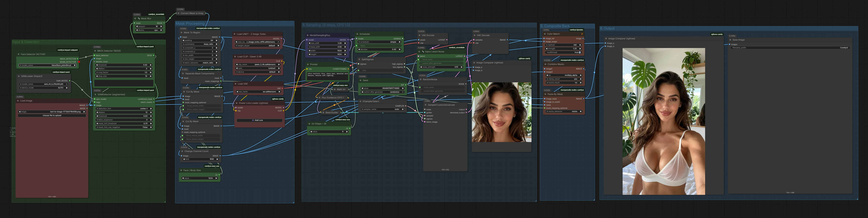This screenshot has width=868, height=218.
Task: Select the Mask Processing group title
Action: [x=190, y=24]
